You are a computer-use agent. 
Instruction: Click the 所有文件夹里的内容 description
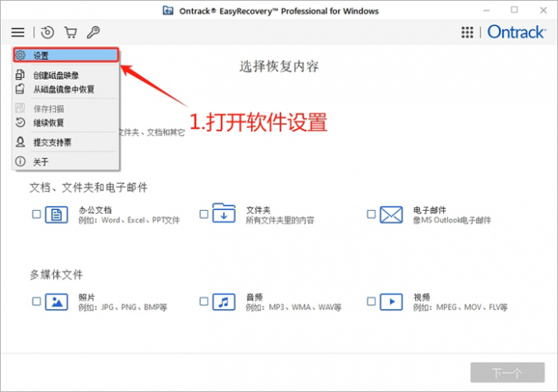pyautogui.click(x=280, y=220)
